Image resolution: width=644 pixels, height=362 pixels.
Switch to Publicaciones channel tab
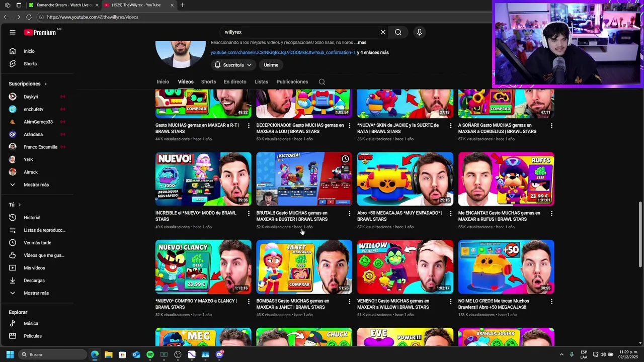[292, 82]
